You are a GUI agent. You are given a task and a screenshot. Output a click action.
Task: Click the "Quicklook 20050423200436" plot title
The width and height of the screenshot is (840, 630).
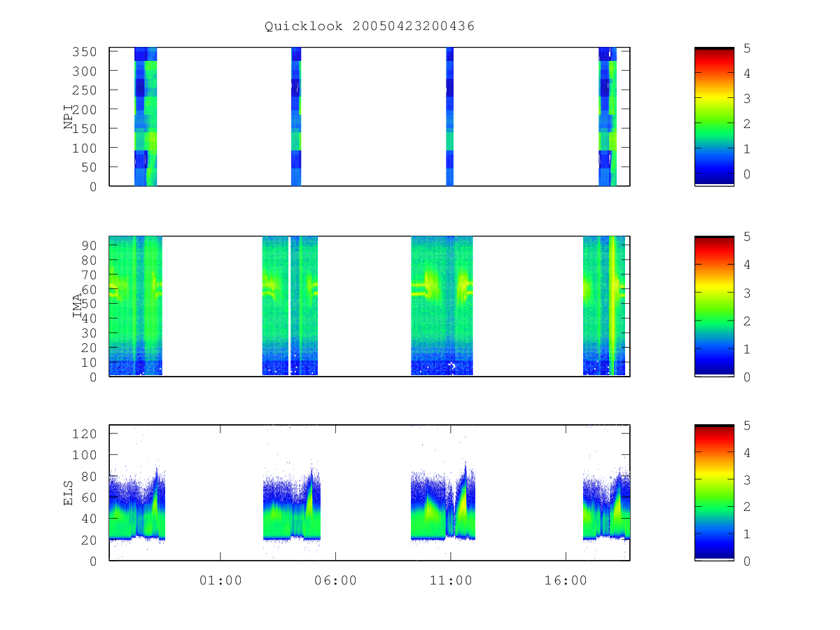point(370,27)
